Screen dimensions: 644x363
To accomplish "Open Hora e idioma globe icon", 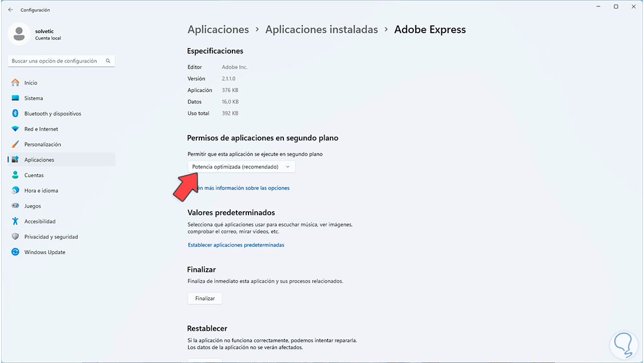I will tap(15, 191).
